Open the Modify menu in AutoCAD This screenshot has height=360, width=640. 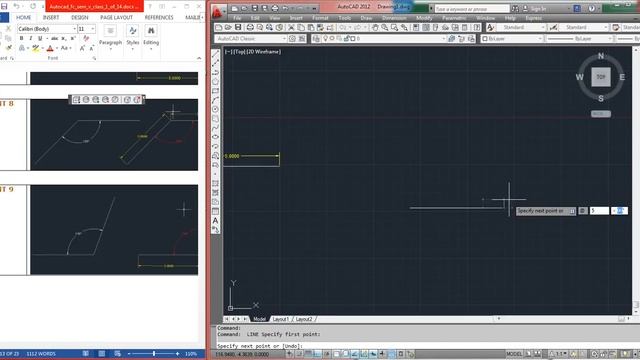(x=424, y=18)
